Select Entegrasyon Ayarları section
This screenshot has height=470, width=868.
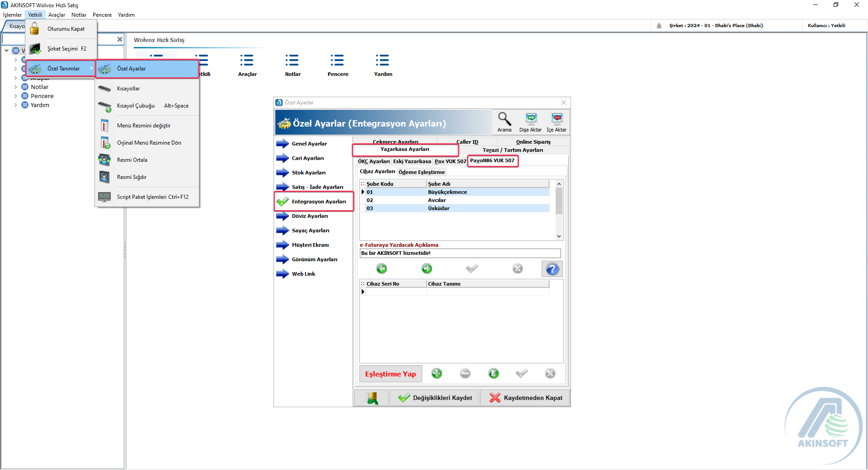pyautogui.click(x=313, y=202)
